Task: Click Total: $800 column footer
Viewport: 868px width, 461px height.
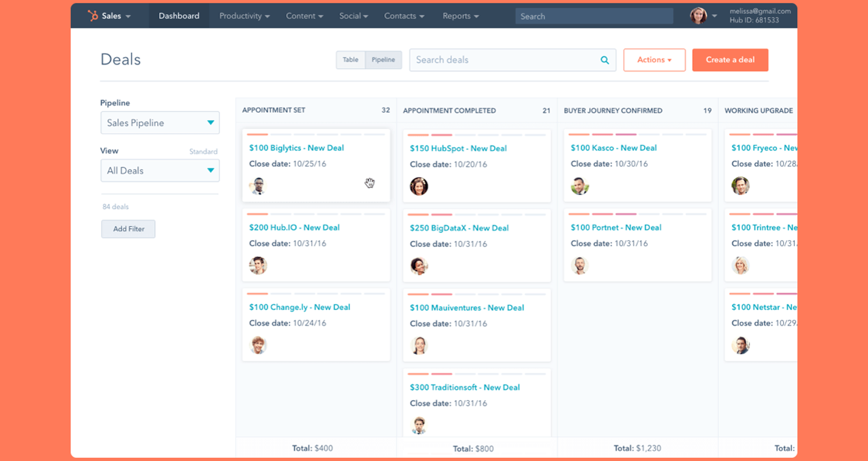Action: [x=473, y=449]
